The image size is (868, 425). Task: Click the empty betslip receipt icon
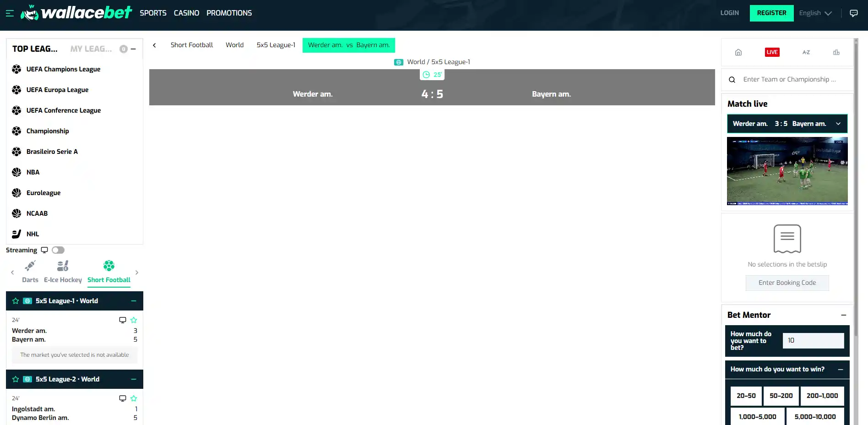[x=787, y=239]
